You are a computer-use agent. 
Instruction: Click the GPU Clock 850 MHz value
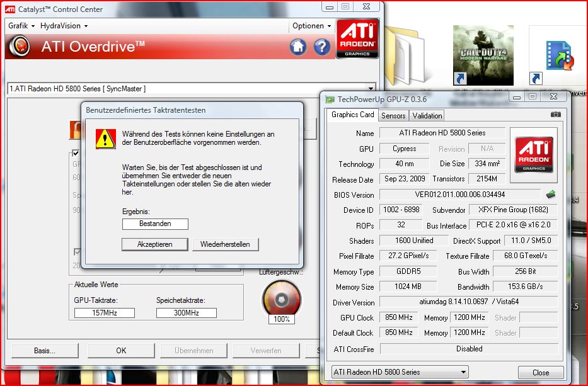coord(399,317)
